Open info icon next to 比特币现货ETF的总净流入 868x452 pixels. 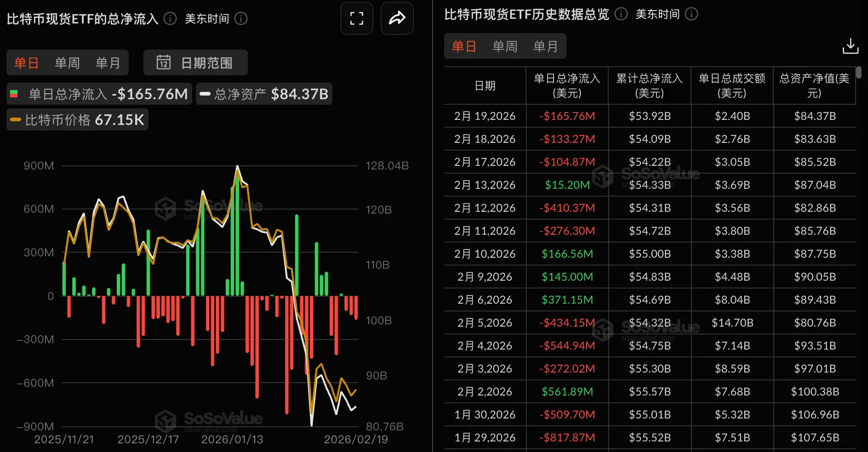[170, 18]
